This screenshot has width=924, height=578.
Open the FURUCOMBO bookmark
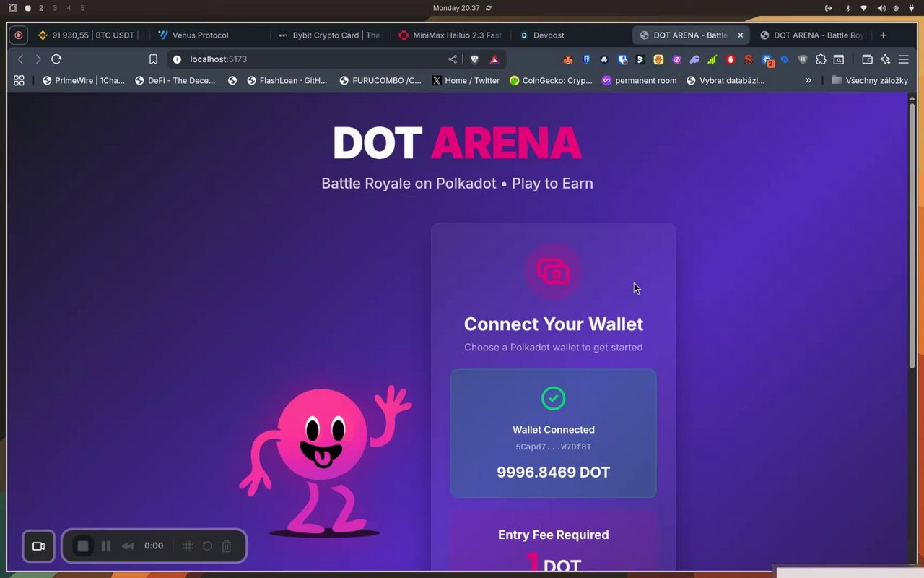380,80
